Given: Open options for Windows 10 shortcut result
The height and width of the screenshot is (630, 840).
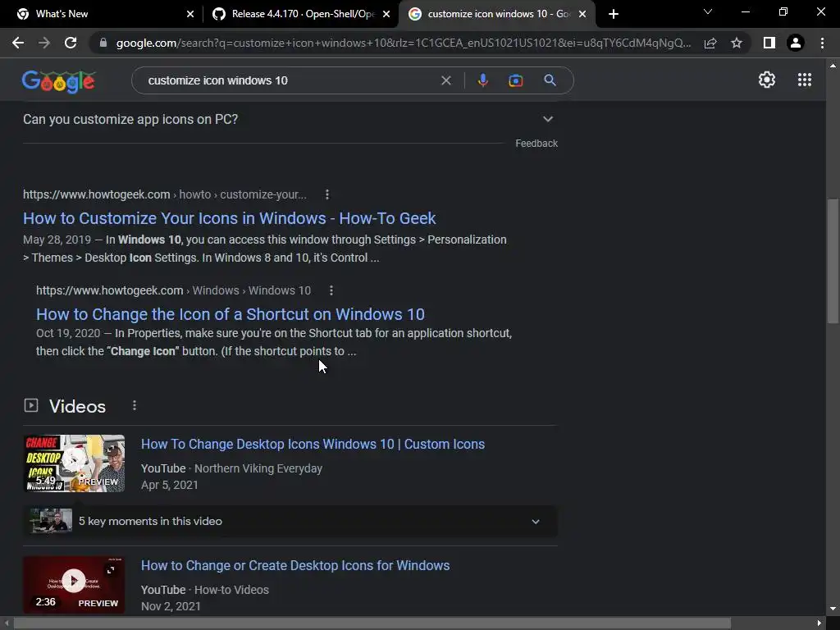Looking at the screenshot, I should 331,290.
